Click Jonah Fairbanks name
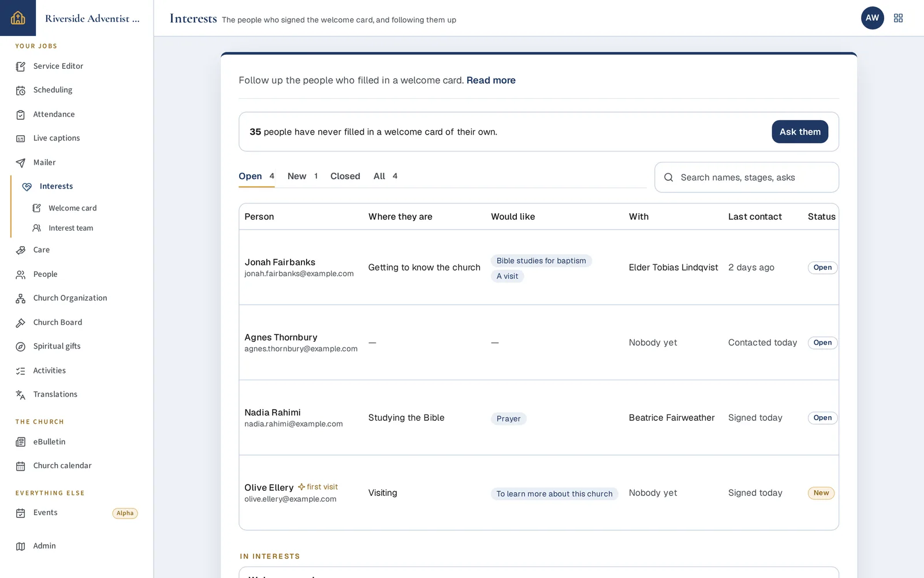Viewport: 924px width, 578px height. coord(280,262)
